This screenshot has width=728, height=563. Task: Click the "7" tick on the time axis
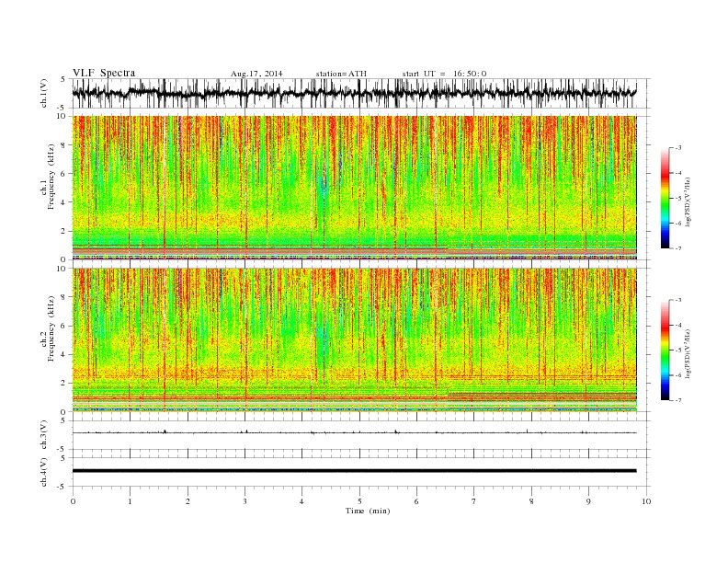tap(474, 501)
